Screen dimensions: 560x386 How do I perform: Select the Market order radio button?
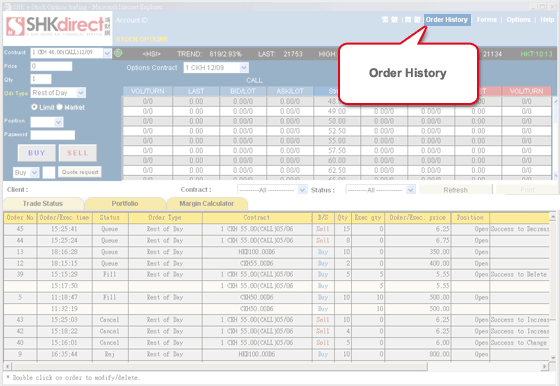[x=60, y=107]
